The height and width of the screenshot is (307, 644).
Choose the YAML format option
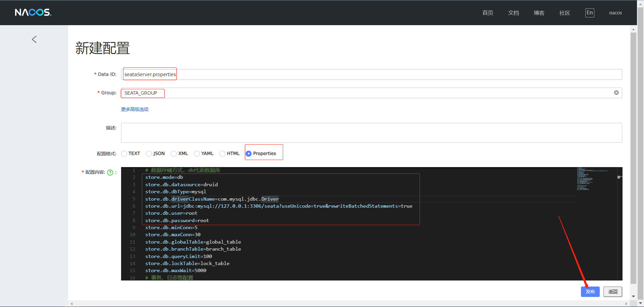197,154
